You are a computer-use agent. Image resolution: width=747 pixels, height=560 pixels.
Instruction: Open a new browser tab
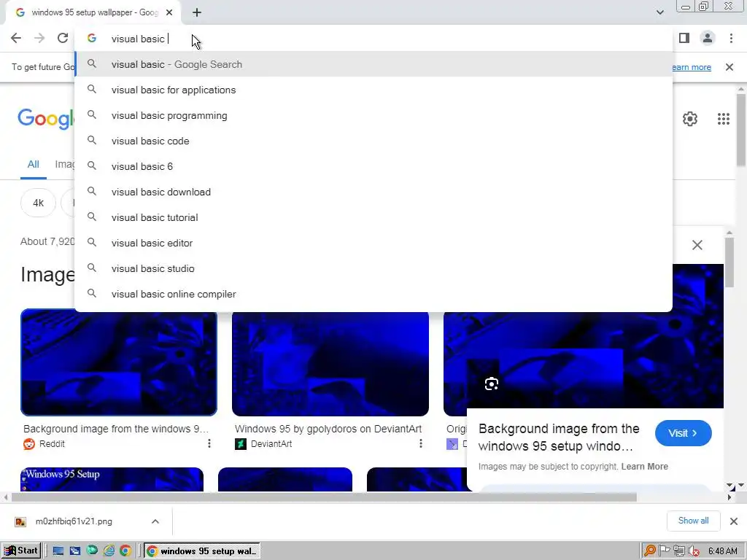[x=197, y=12]
